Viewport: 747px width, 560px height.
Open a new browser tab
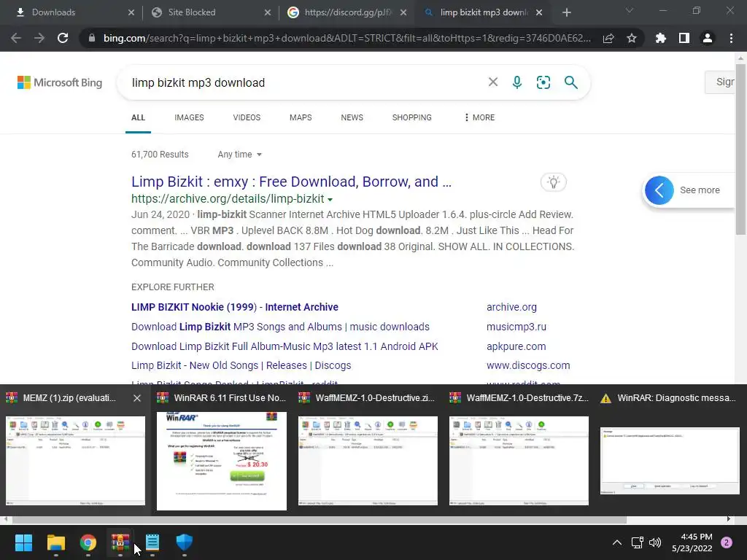[566, 12]
